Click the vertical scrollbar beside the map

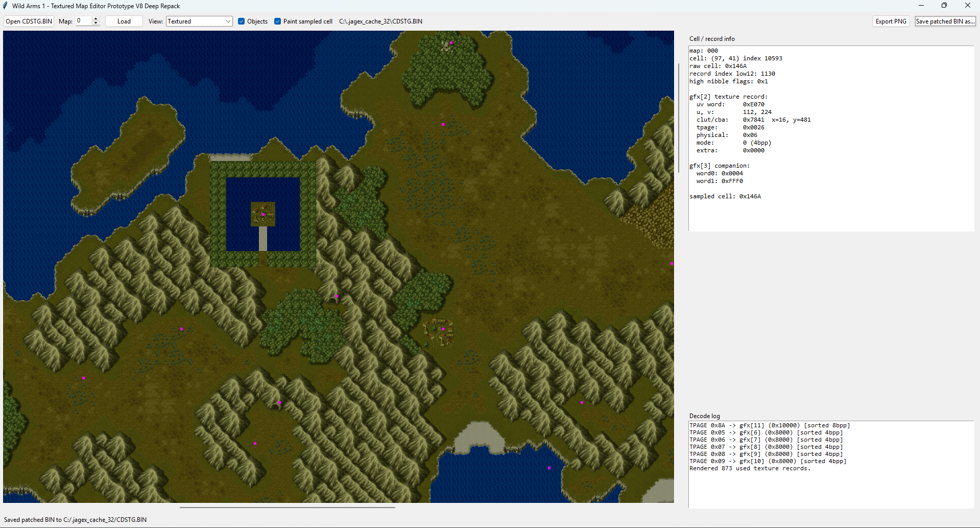[x=679, y=118]
